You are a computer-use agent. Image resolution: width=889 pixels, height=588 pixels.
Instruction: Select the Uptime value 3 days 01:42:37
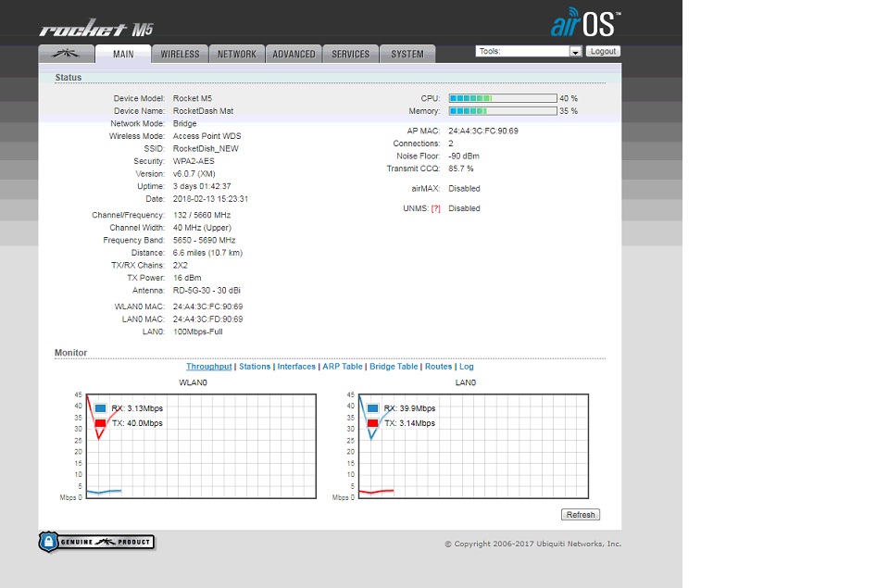[x=202, y=186]
